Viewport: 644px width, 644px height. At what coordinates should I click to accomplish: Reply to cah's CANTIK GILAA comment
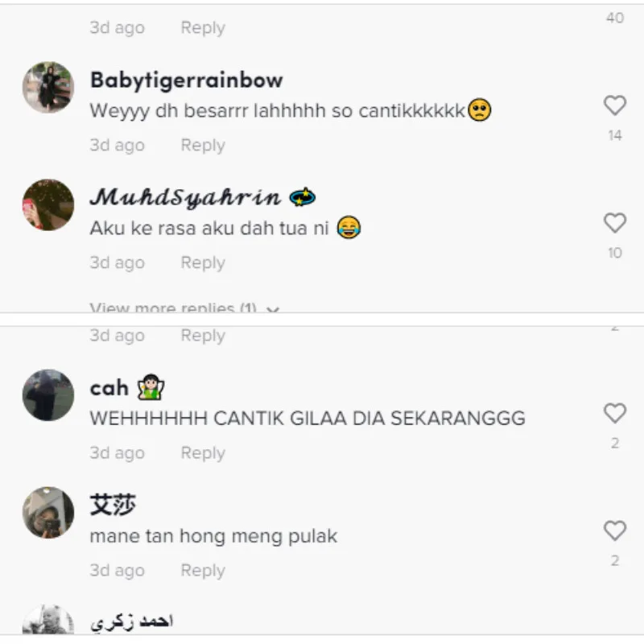pos(203,453)
